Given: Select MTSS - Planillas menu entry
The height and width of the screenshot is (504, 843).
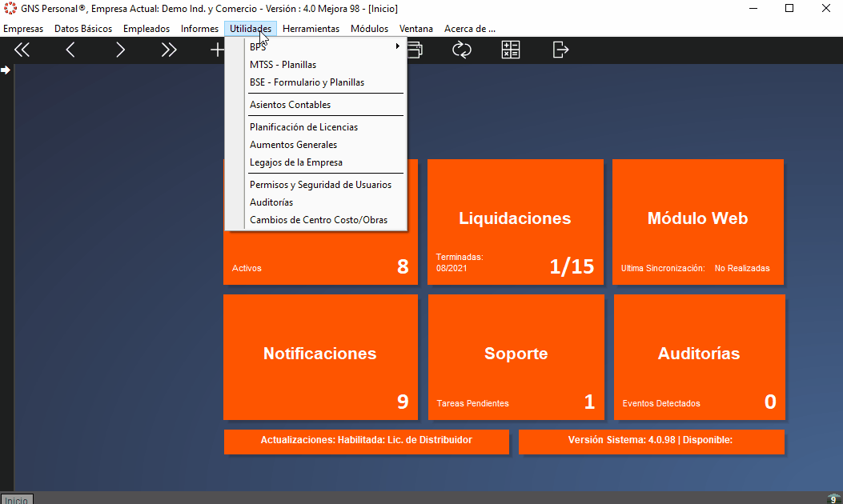Looking at the screenshot, I should (x=325, y=65).
